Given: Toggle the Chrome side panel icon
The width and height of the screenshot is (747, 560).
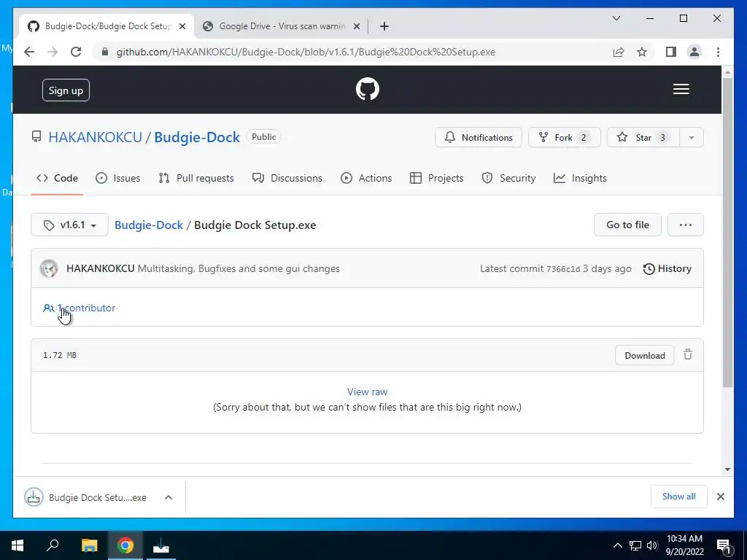Looking at the screenshot, I should (x=671, y=52).
